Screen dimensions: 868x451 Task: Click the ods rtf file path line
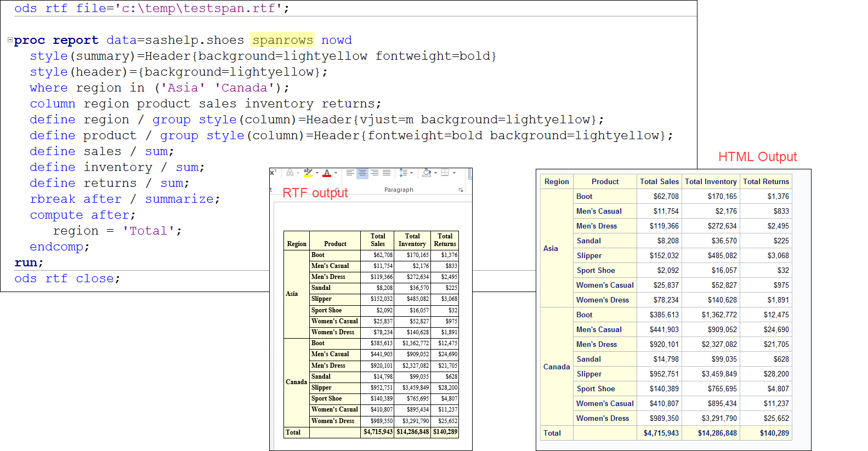click(x=152, y=8)
